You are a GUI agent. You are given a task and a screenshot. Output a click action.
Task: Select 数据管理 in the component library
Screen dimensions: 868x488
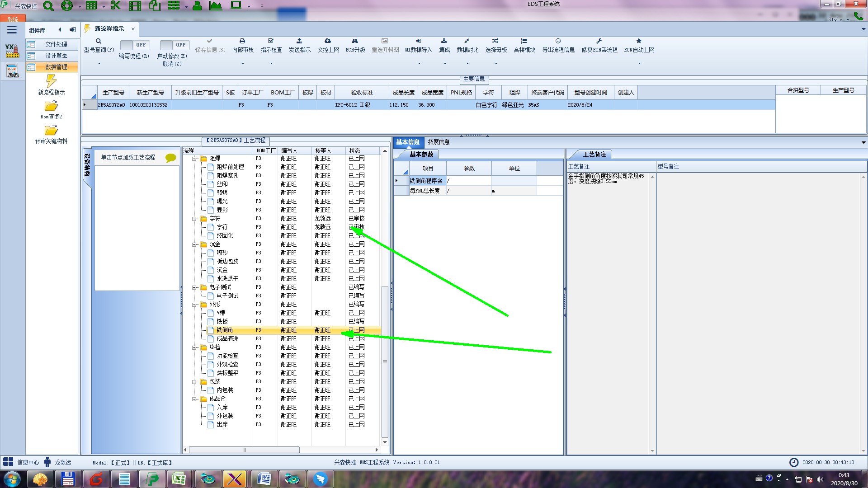(x=56, y=67)
